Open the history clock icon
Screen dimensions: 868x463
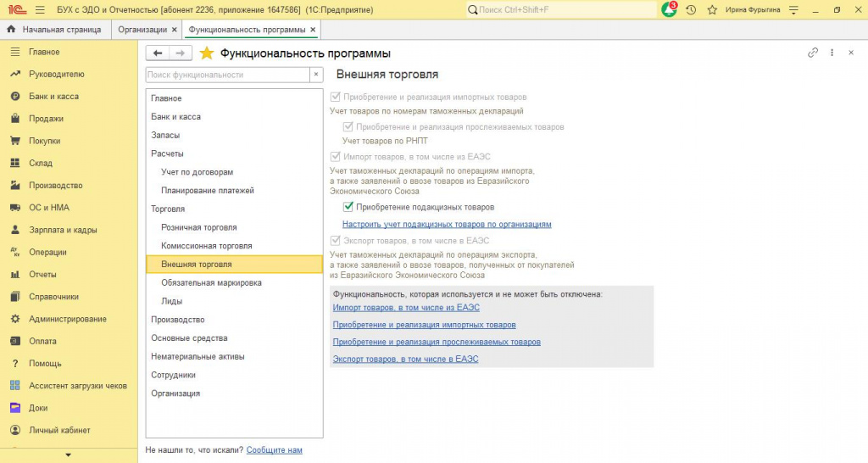pyautogui.click(x=691, y=9)
